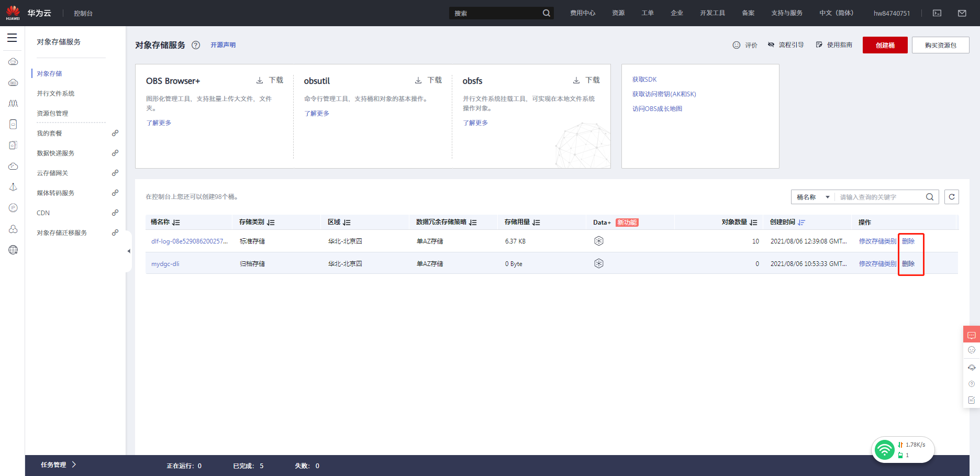Image resolution: width=980 pixels, height=476 pixels.
Task: Collapse the left navigation panel arrow
Action: point(129,251)
